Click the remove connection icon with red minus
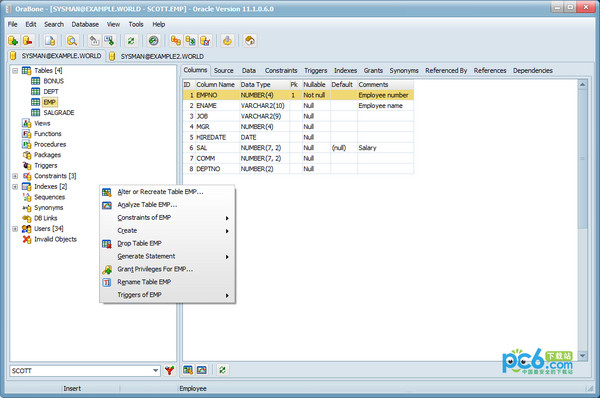The width and height of the screenshot is (600, 398). click(x=28, y=41)
